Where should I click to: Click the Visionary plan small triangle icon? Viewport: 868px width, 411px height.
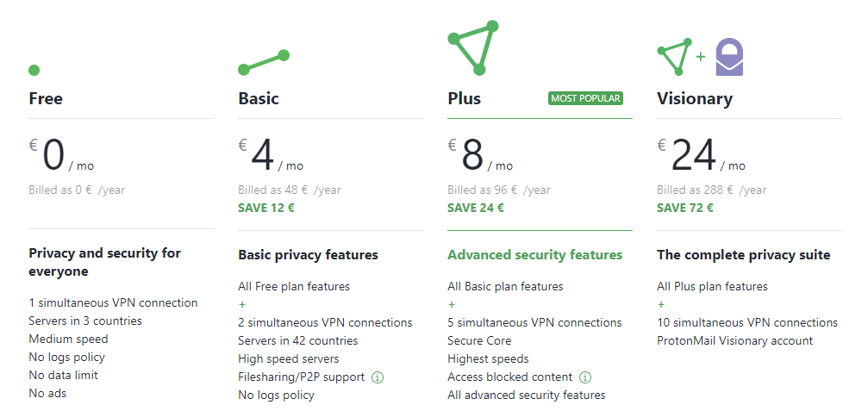coord(675,56)
